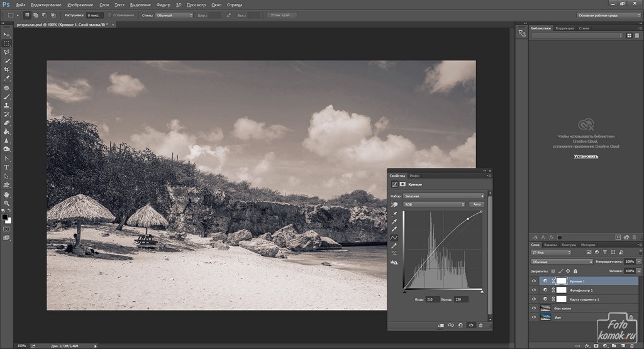644x349 pixels.
Task: Click the reset adjustment icon in Properties panel
Action: tap(459, 325)
